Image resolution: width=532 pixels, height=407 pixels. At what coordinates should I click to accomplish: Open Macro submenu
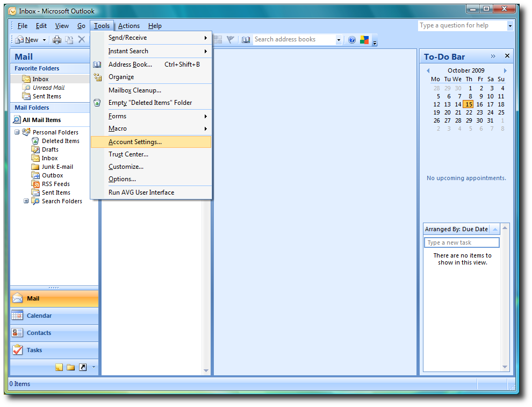coord(152,128)
